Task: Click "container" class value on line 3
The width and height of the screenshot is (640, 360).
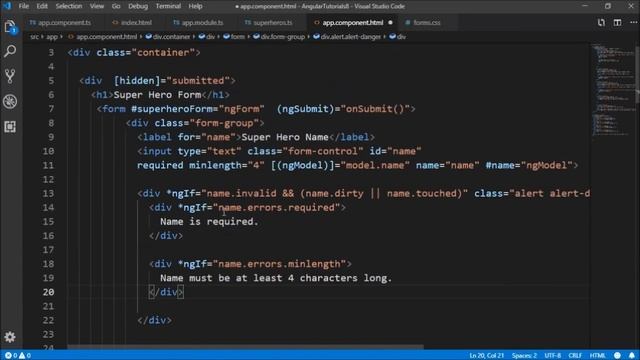Action: coord(163,53)
